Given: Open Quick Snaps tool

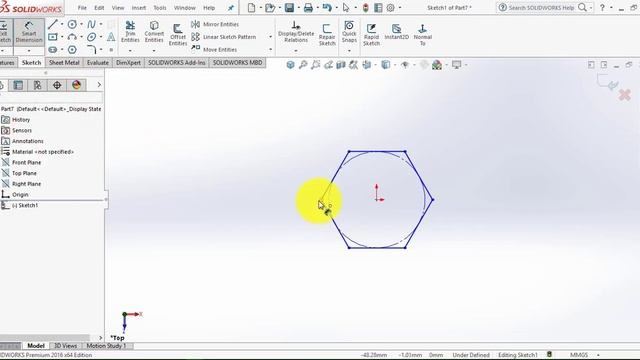Looking at the screenshot, I should tap(349, 32).
